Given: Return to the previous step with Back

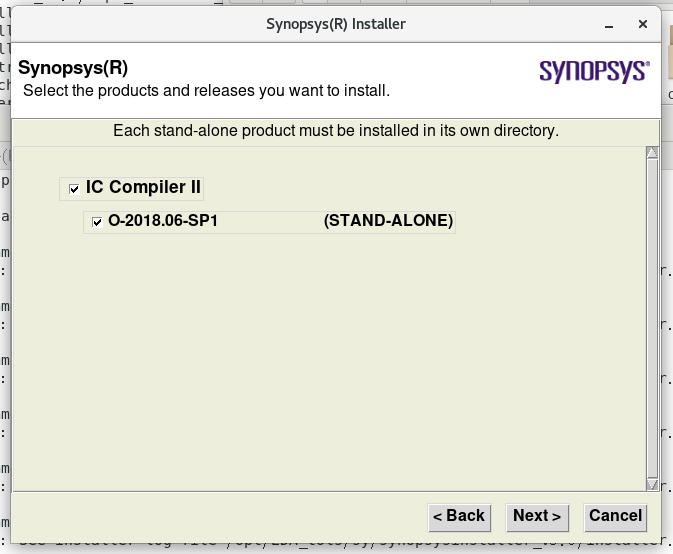Looking at the screenshot, I should click(x=459, y=517).
